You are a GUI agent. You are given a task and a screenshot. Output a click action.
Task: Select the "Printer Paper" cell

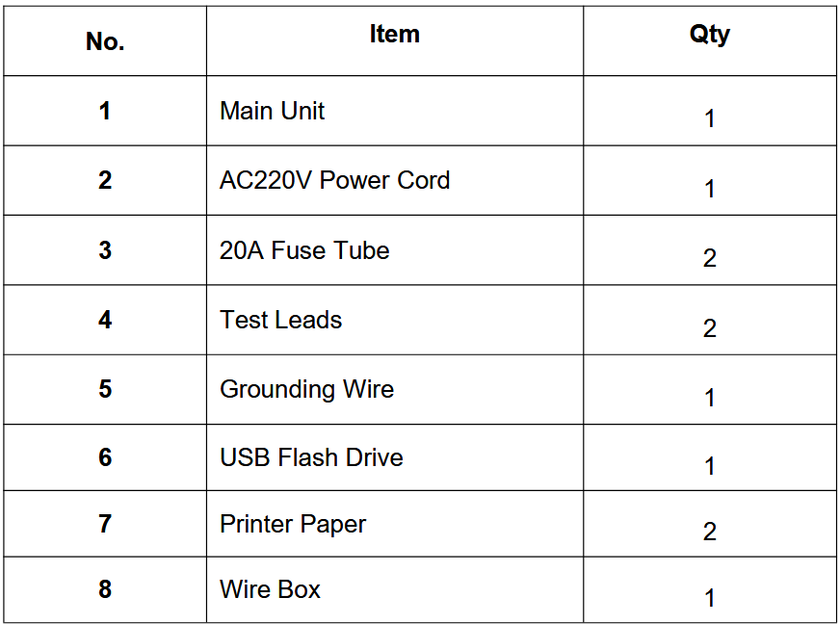pos(293,524)
